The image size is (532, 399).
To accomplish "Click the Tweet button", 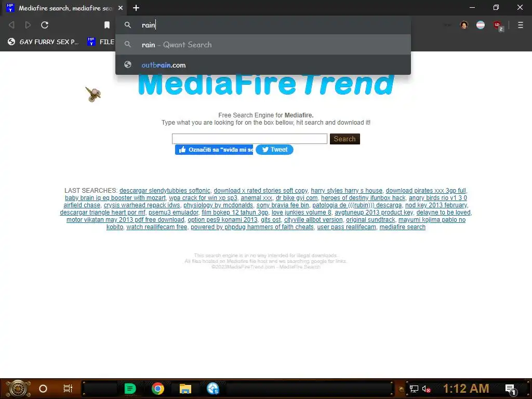I will click(x=274, y=150).
